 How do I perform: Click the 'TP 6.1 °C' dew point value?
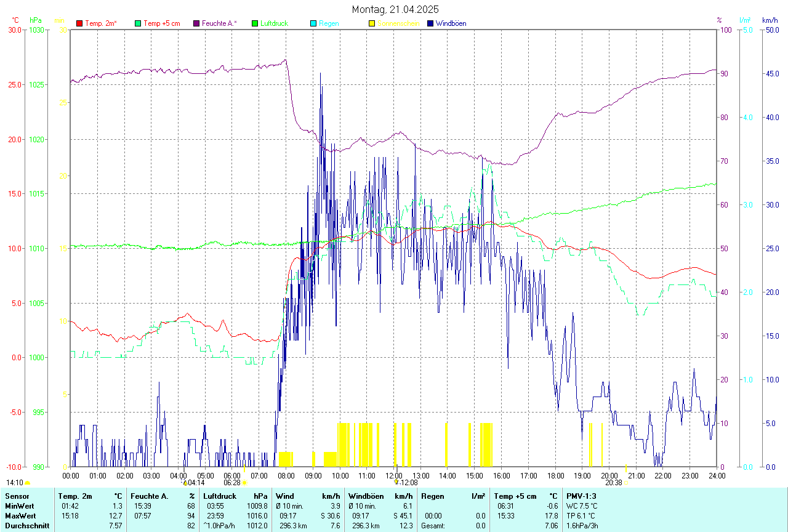pos(581,515)
